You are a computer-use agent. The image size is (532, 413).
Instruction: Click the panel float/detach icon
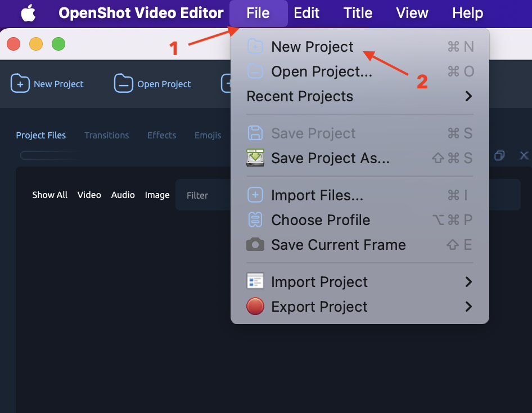click(499, 155)
